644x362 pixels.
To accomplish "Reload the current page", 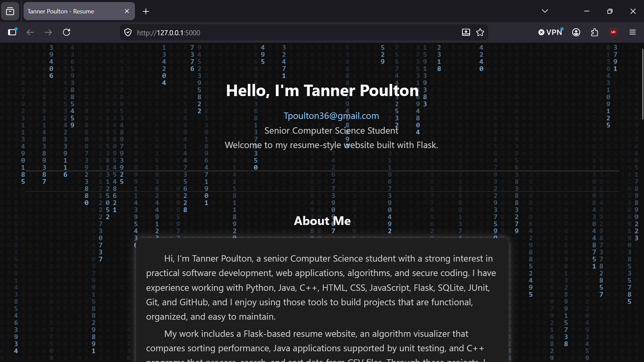I will [66, 32].
